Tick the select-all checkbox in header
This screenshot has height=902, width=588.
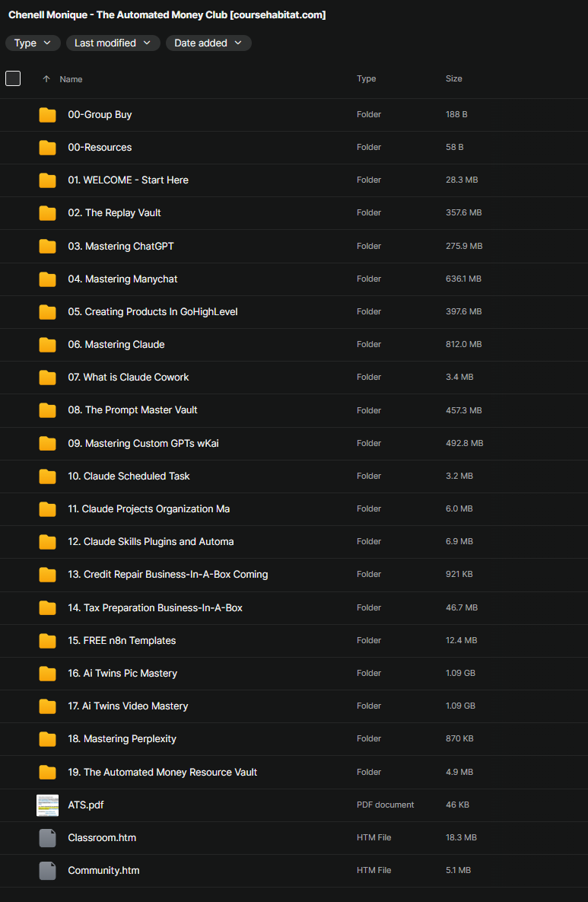tap(13, 78)
